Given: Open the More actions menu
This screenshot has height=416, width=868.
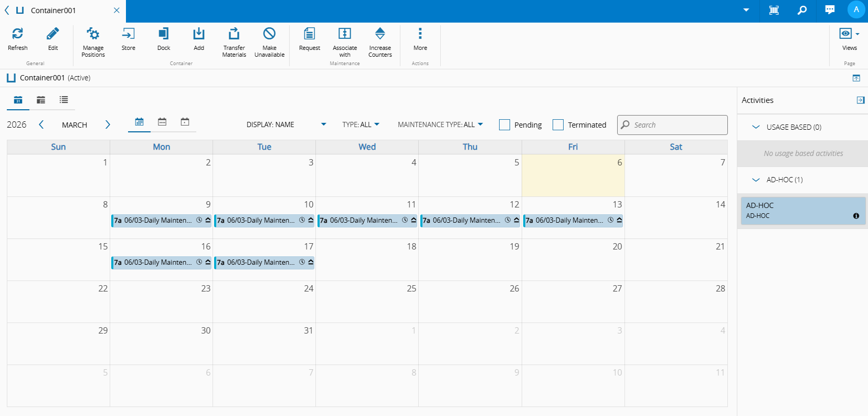Looking at the screenshot, I should (420, 35).
